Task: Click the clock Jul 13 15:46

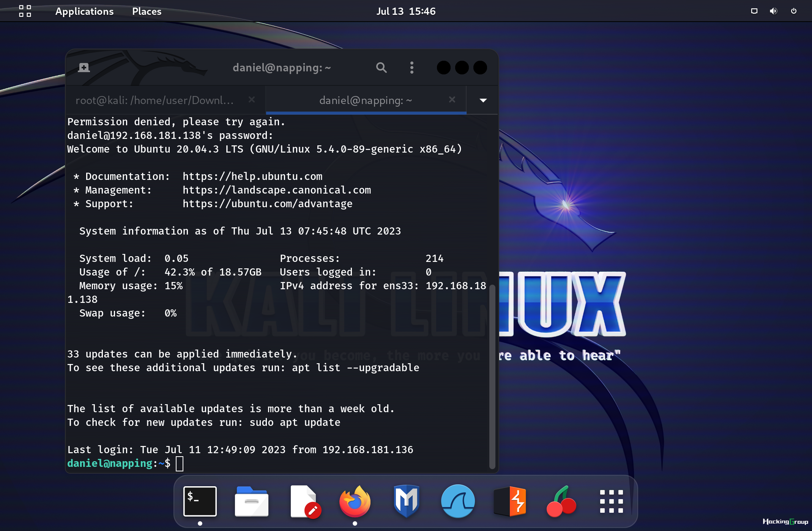Action: point(406,11)
